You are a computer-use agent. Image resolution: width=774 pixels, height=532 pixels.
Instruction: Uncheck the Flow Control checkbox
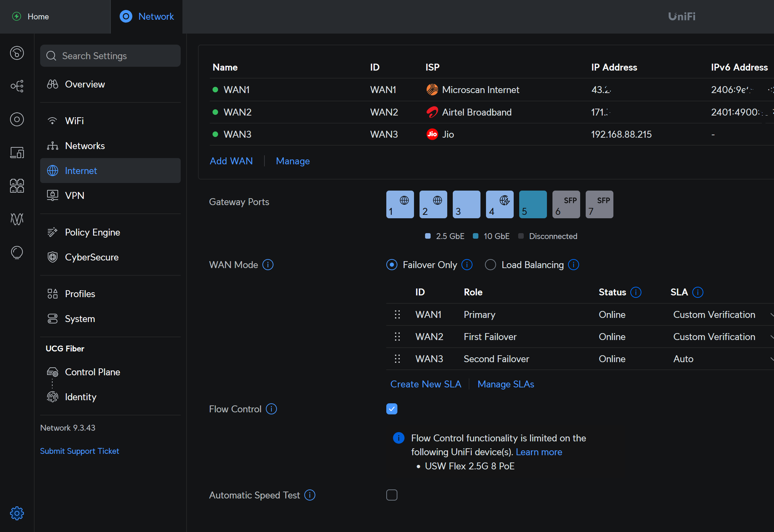[392, 409]
